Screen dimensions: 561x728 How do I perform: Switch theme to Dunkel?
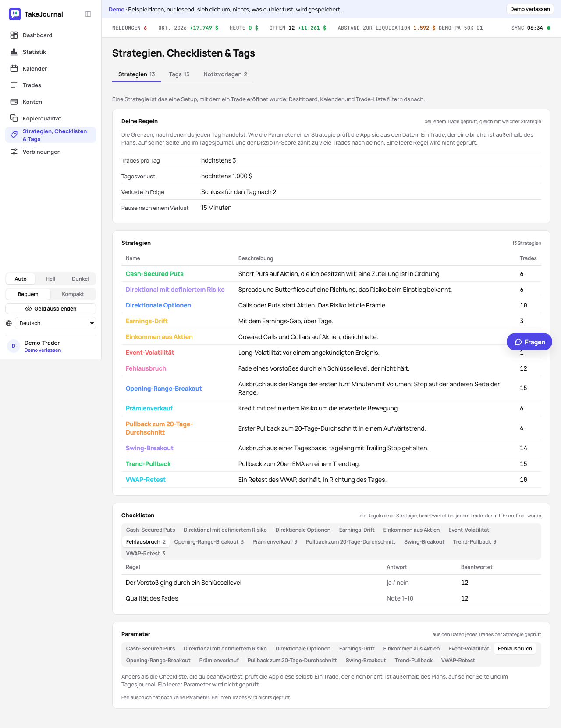tap(81, 279)
